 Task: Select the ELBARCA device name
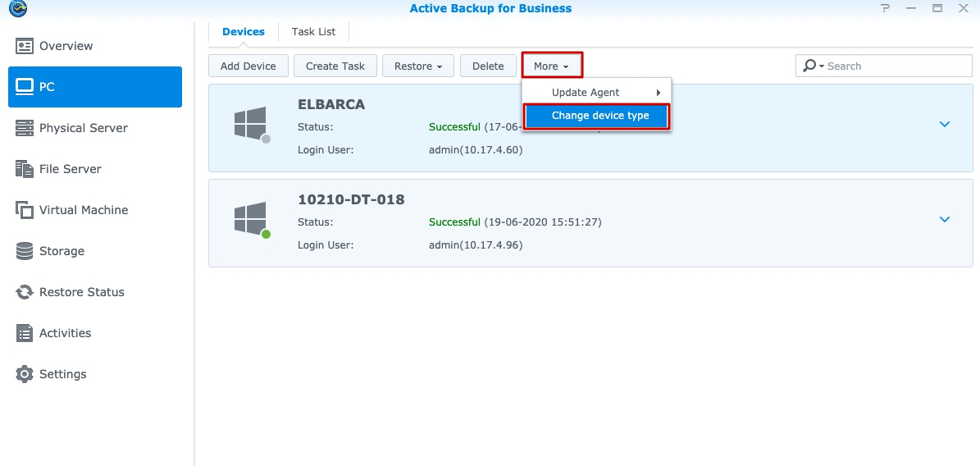pyautogui.click(x=331, y=104)
